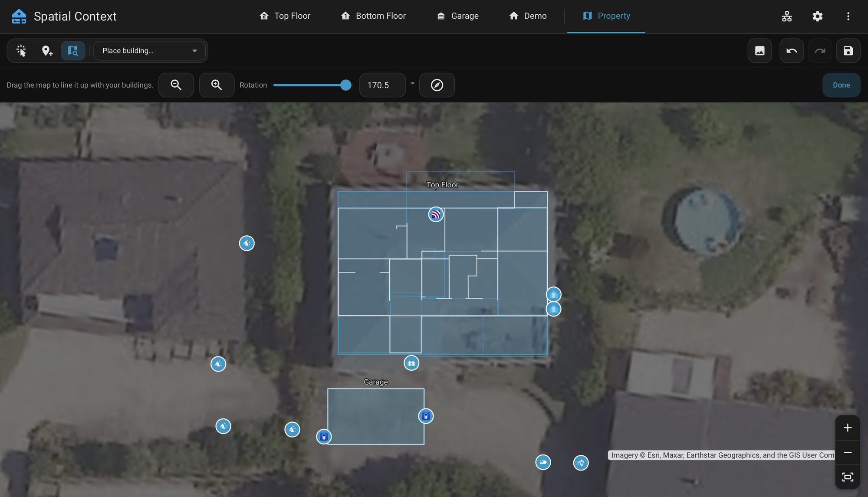This screenshot has width=868, height=497.
Task: Redo the last change
Action: (x=820, y=51)
